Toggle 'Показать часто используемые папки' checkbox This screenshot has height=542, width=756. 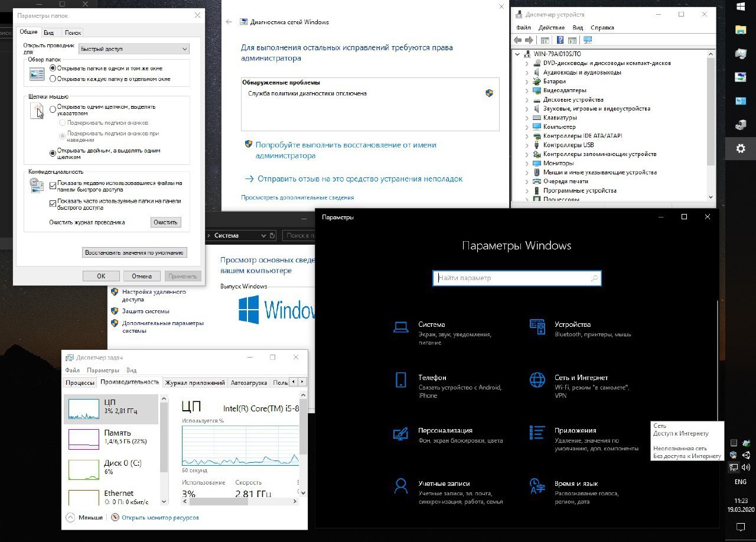53,203
